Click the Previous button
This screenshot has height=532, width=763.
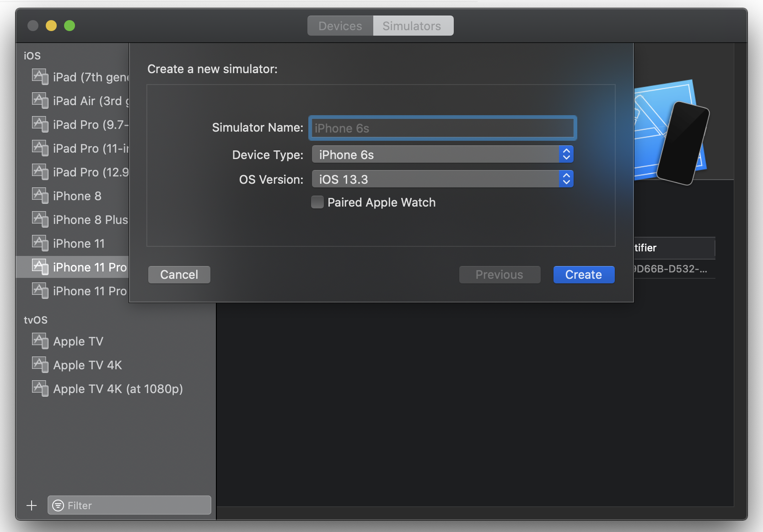point(500,275)
